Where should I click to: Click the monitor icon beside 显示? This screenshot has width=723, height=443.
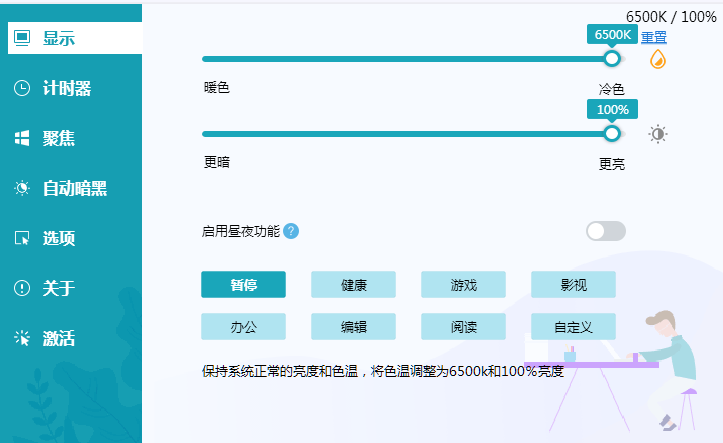click(21, 39)
